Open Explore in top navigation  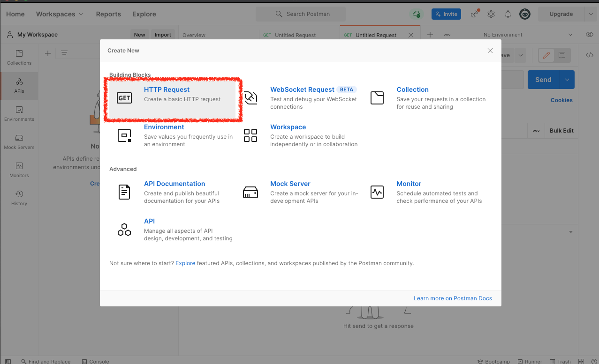click(x=144, y=14)
